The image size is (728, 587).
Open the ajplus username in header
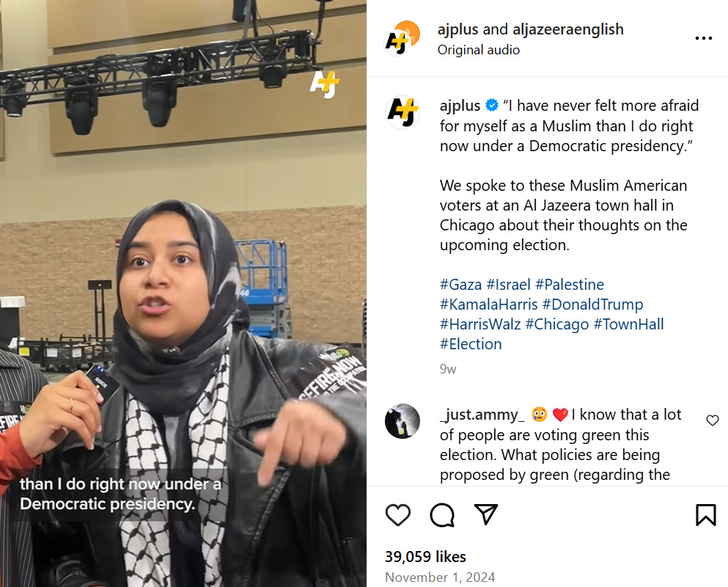[x=457, y=29]
